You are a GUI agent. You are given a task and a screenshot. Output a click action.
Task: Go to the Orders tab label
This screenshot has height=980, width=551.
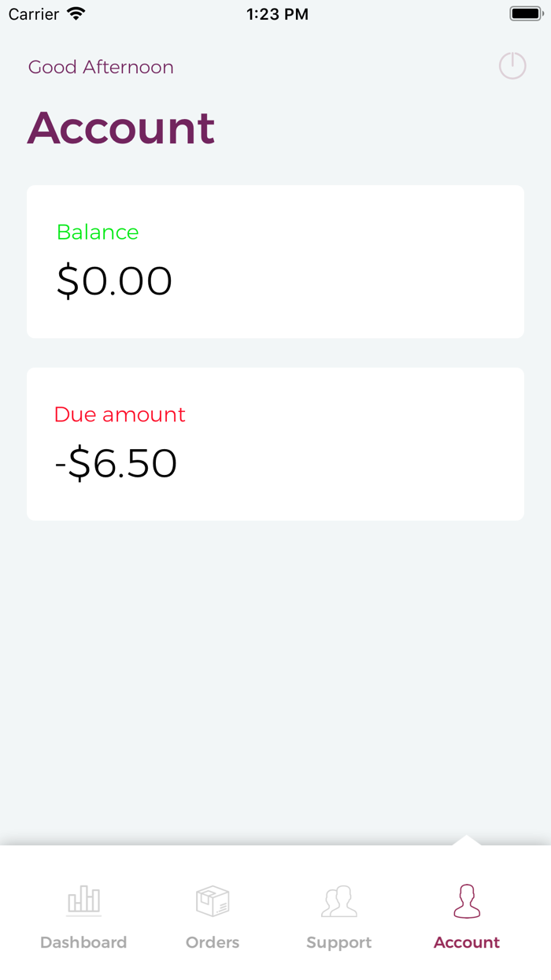(x=213, y=943)
